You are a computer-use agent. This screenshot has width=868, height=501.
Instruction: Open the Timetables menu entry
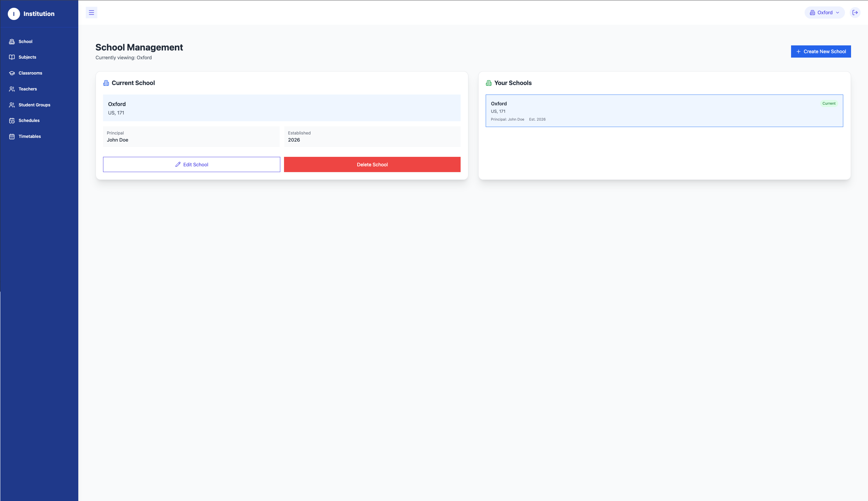click(x=29, y=136)
